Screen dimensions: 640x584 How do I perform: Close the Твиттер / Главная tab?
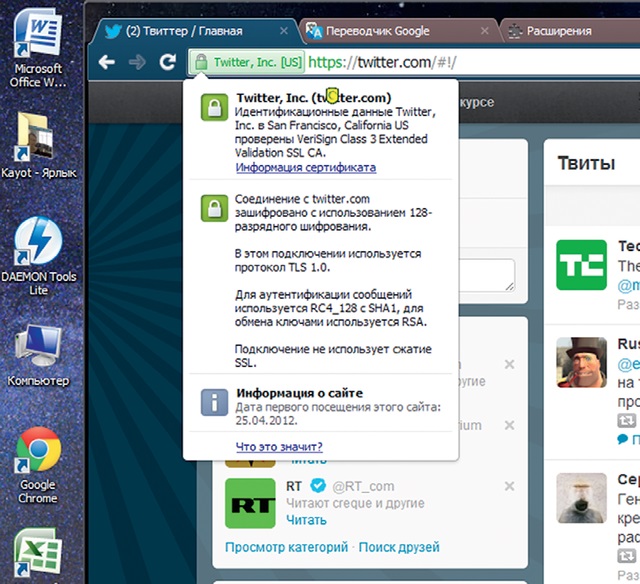pos(284,31)
